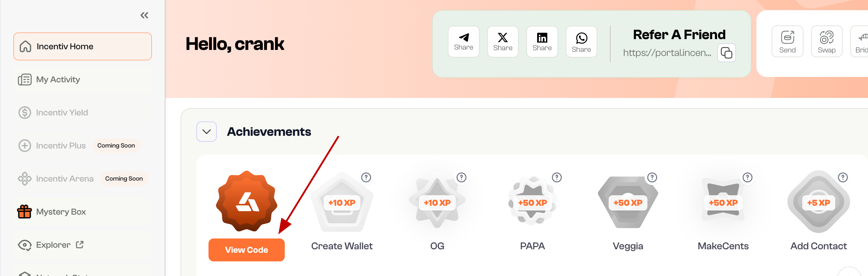Collapse the Achievements section

(207, 131)
